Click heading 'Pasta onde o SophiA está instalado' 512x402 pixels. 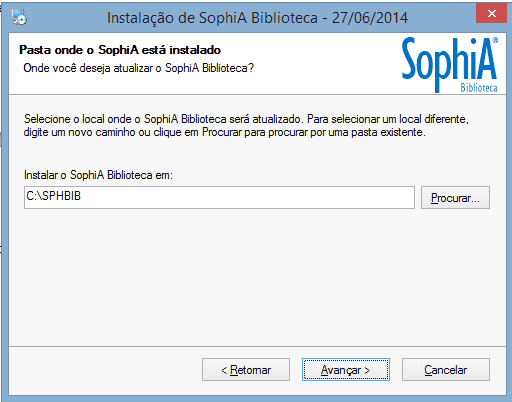120,50
